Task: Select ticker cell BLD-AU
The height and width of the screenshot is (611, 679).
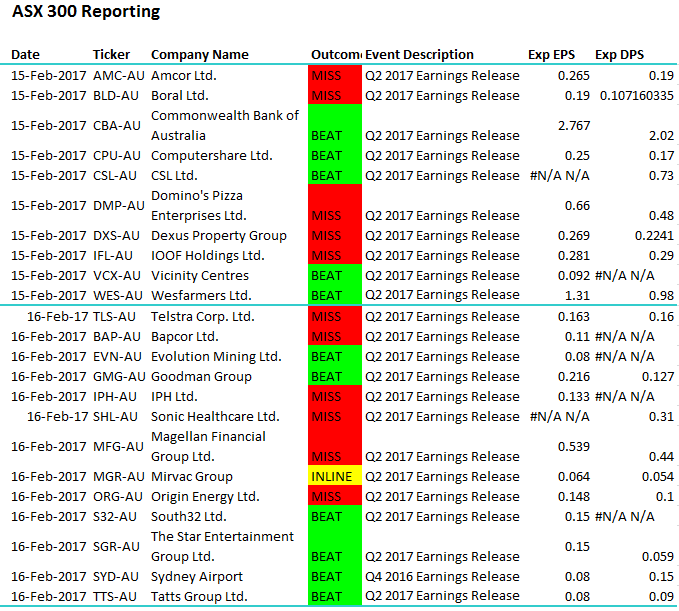Action: coord(116,96)
